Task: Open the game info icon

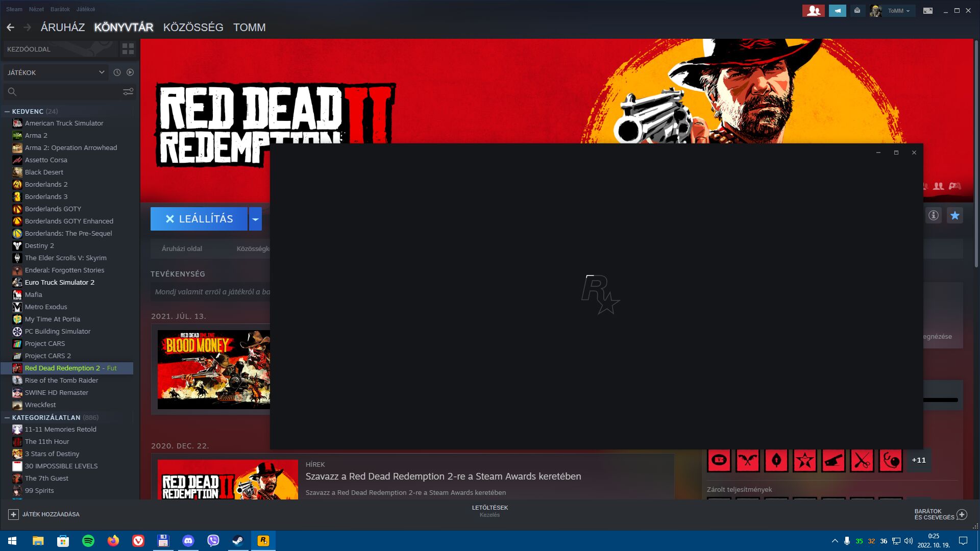Action: (x=933, y=215)
